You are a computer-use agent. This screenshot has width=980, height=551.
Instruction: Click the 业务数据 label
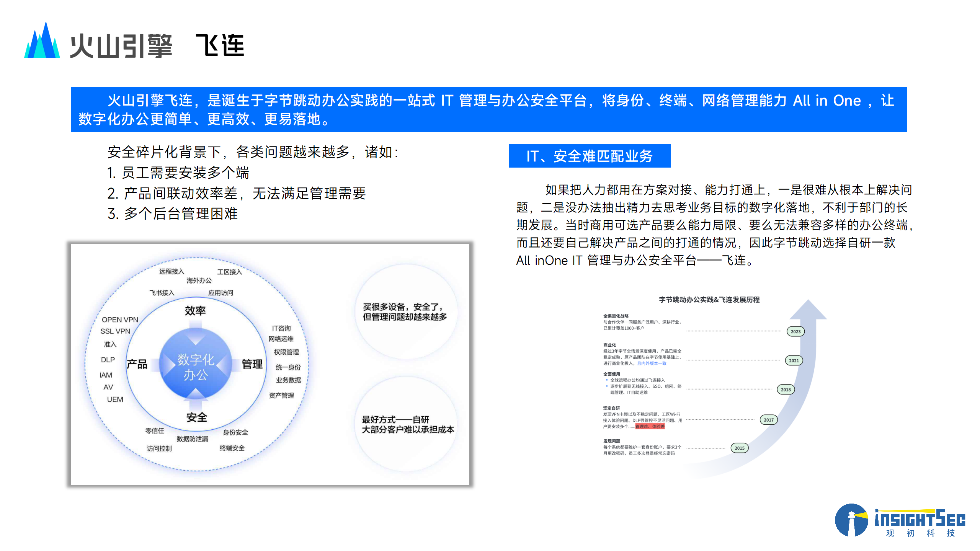(x=289, y=380)
